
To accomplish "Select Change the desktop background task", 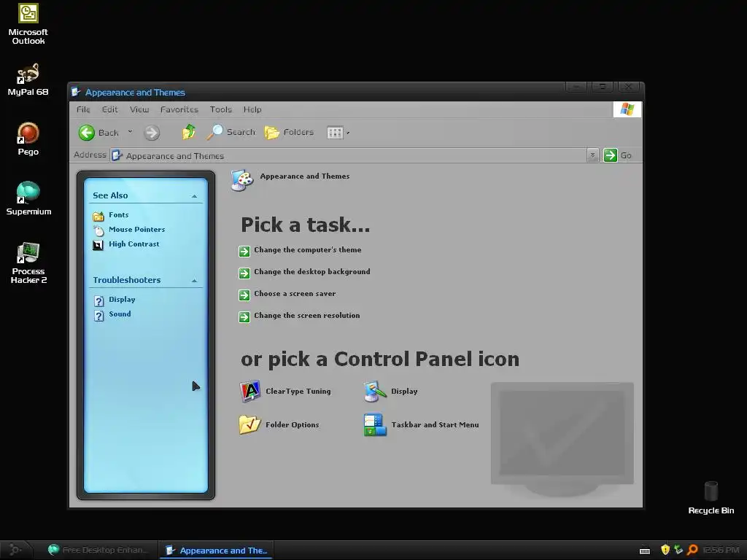I will point(311,271).
